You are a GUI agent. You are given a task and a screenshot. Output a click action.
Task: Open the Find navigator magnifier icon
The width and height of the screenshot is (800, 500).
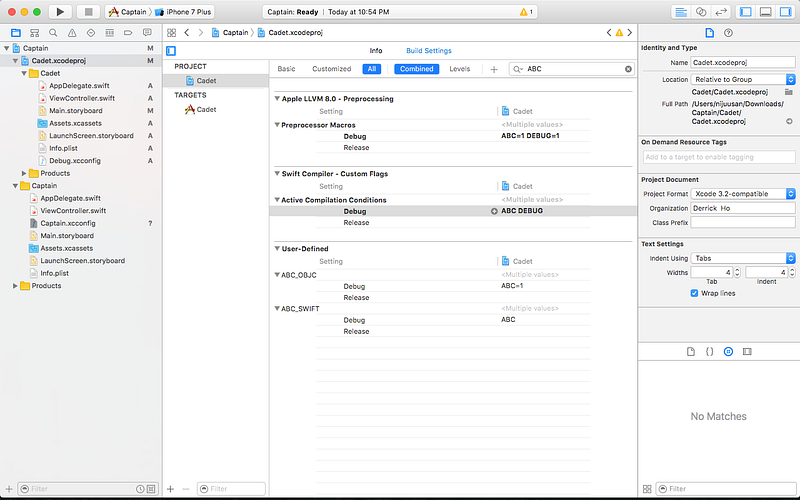click(53, 33)
